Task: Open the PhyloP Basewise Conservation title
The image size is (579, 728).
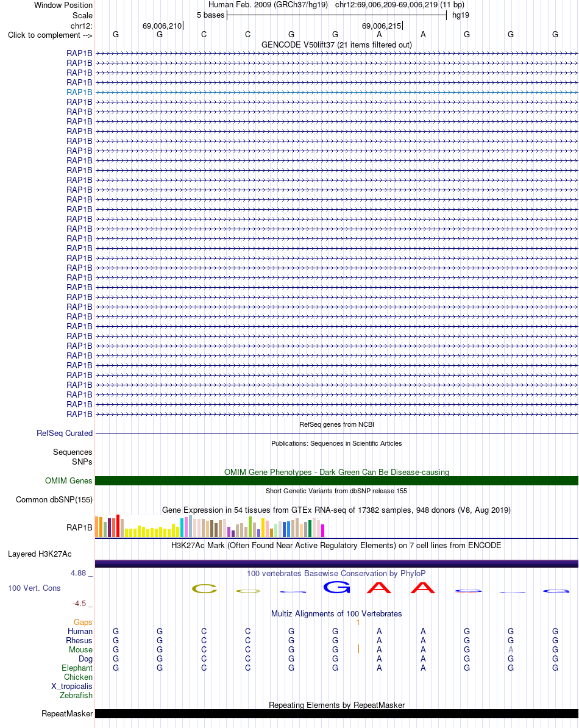Action: (336, 574)
